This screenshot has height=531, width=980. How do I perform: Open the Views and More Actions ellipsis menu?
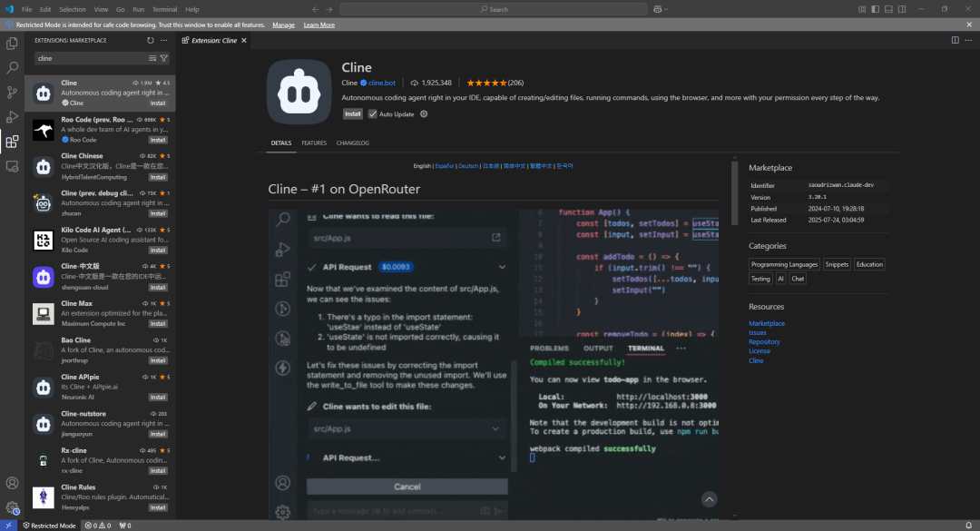[164, 40]
